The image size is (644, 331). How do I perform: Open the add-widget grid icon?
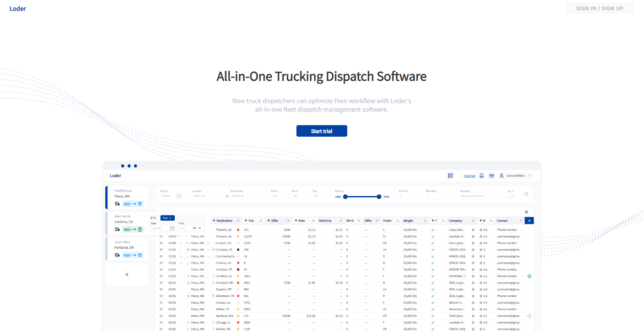(x=450, y=176)
